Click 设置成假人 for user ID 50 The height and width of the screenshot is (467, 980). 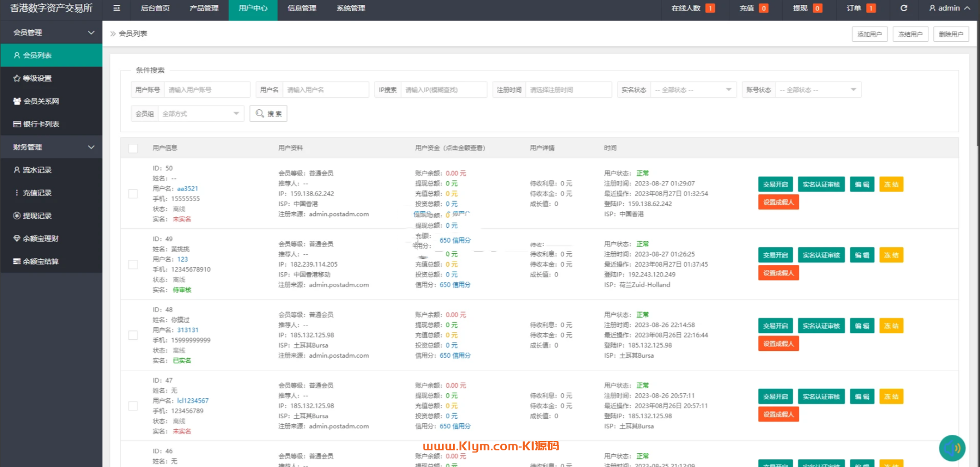point(778,202)
